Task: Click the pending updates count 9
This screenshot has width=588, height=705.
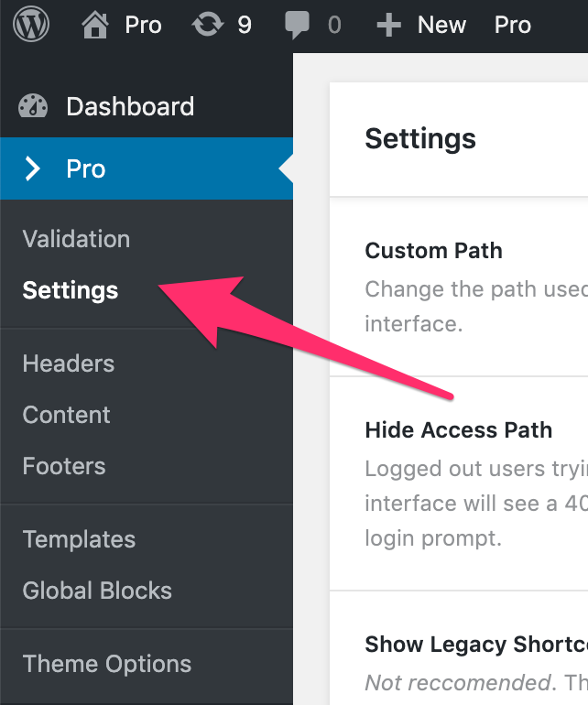Action: point(245,25)
